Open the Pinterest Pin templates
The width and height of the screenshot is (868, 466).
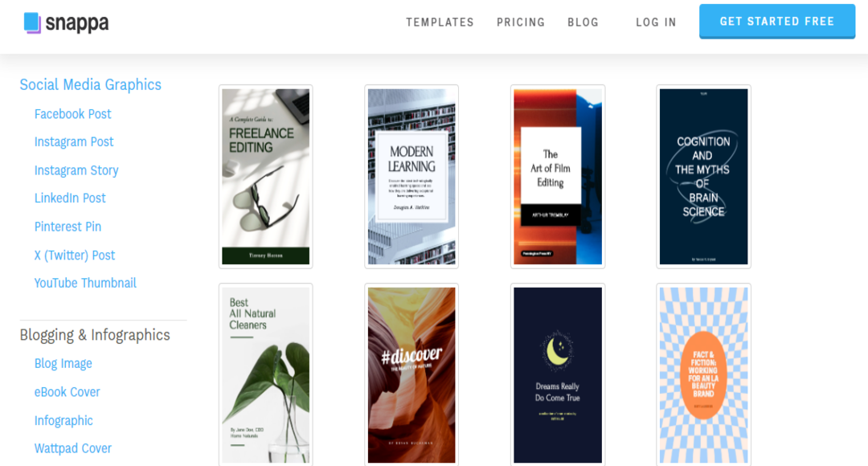pos(68,227)
